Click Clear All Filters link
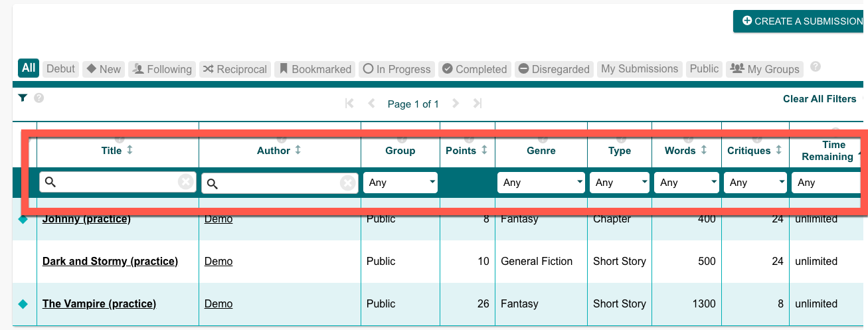 pos(820,99)
